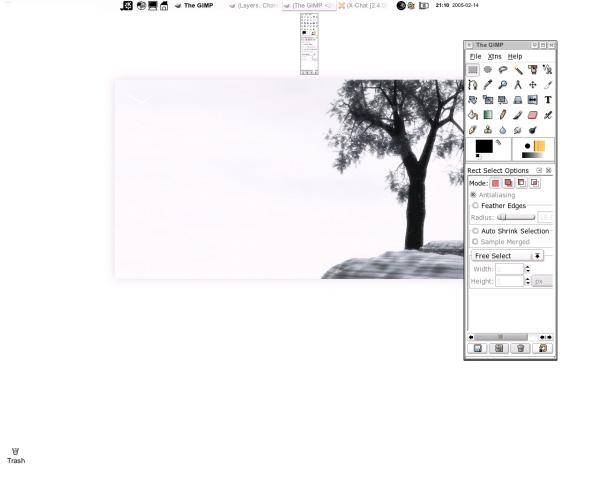600x480 pixels.
Task: Select the Fuzzy Select magic wand tool
Action: click(518, 70)
